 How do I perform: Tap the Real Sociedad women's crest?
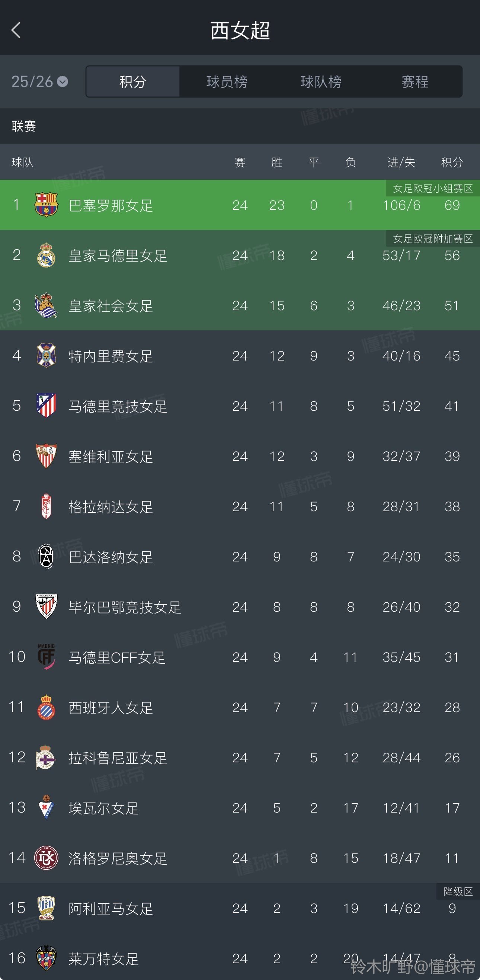click(46, 305)
